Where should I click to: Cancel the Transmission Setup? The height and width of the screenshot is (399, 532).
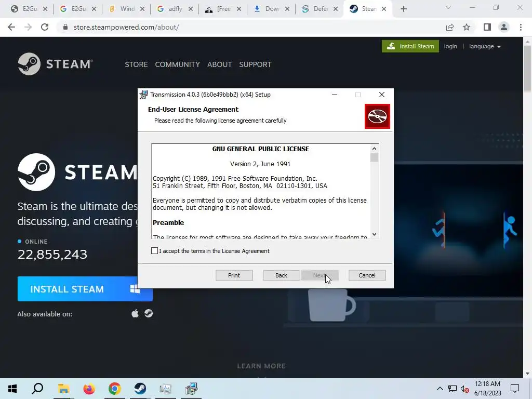click(x=367, y=275)
